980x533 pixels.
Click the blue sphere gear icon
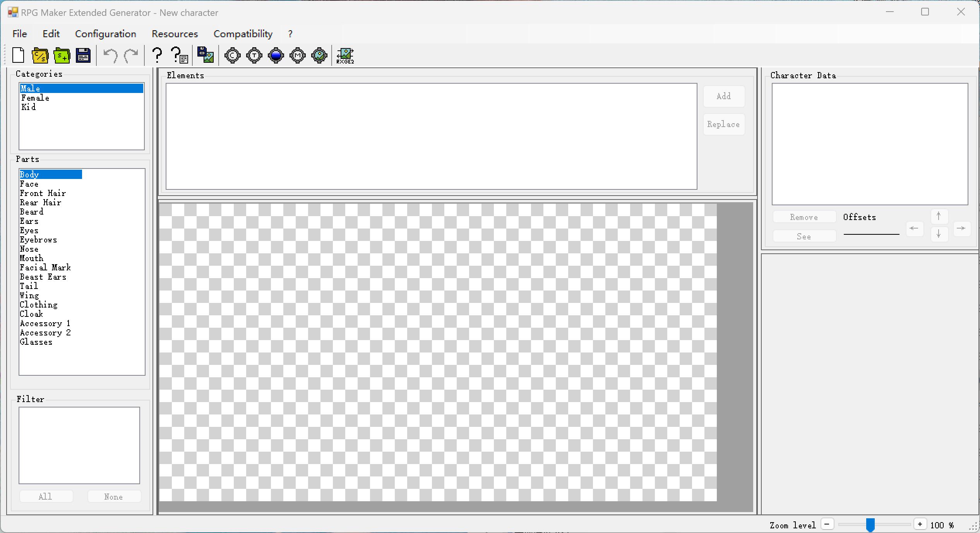[276, 56]
